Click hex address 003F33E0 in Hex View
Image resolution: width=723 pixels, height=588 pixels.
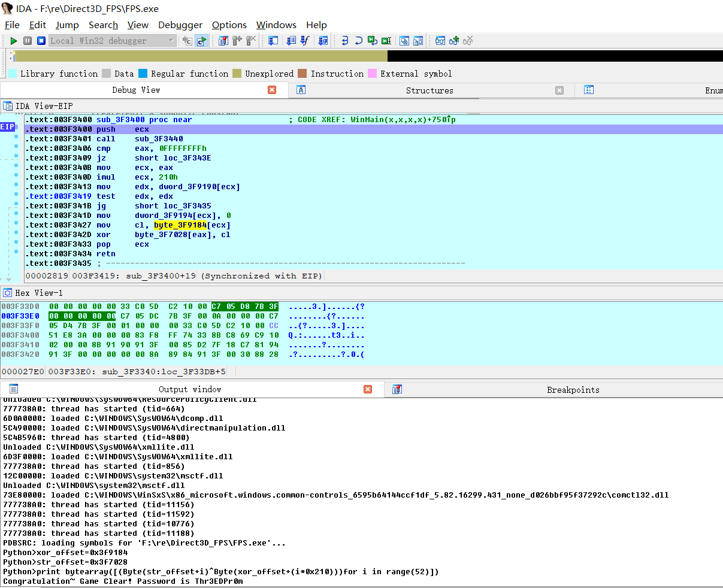point(20,316)
